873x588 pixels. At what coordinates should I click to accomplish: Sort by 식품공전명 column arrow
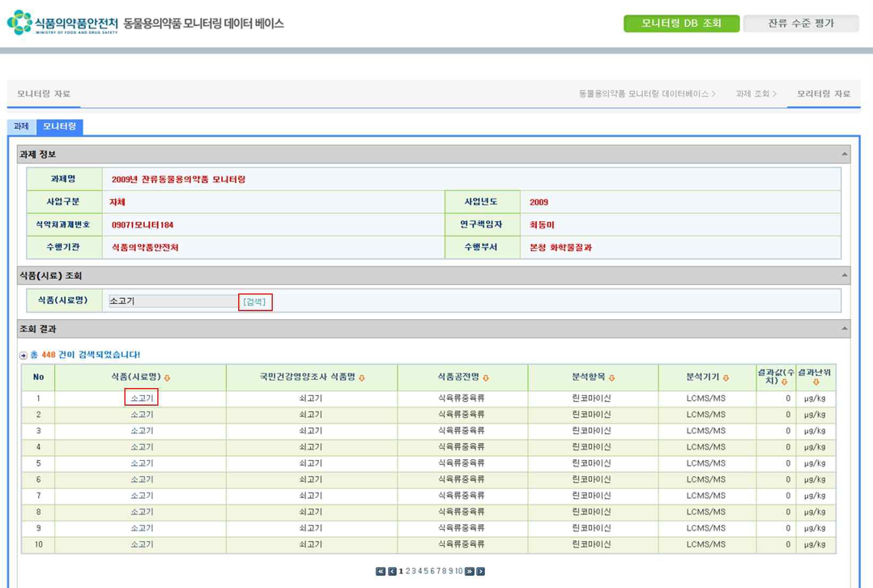(x=486, y=378)
